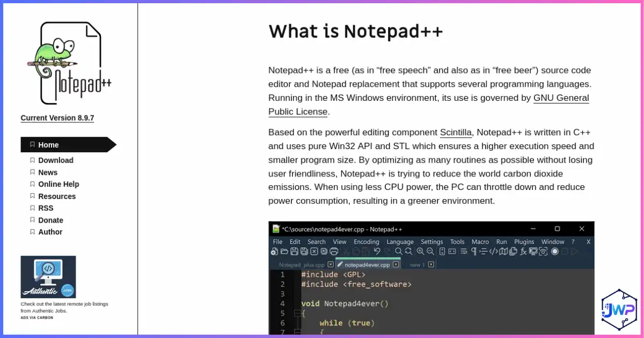The height and width of the screenshot is (338, 644).
Task: Click the Find magnifier icon
Action: coord(399,251)
